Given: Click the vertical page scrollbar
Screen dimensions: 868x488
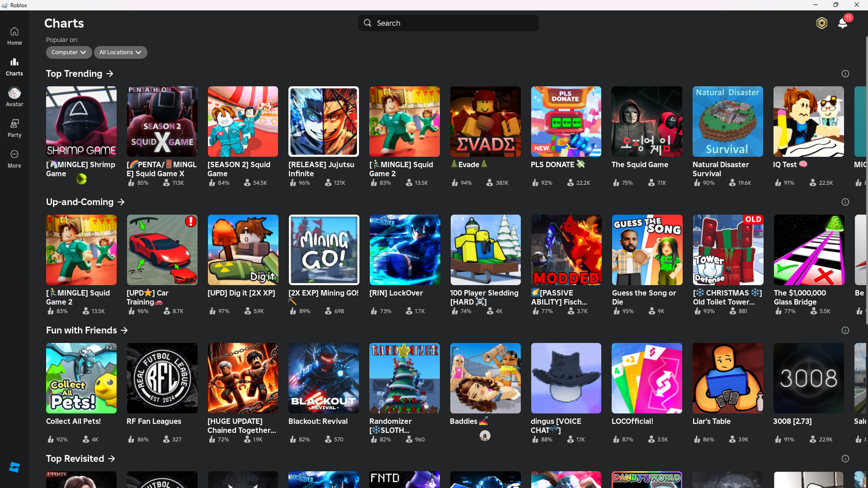Looking at the screenshot, I should [866, 181].
